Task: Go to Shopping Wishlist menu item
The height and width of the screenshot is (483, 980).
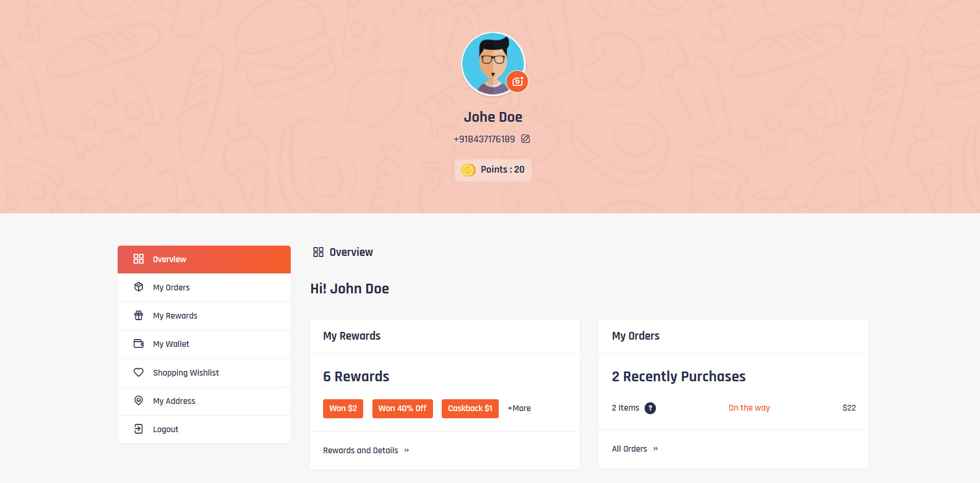Action: tap(185, 373)
